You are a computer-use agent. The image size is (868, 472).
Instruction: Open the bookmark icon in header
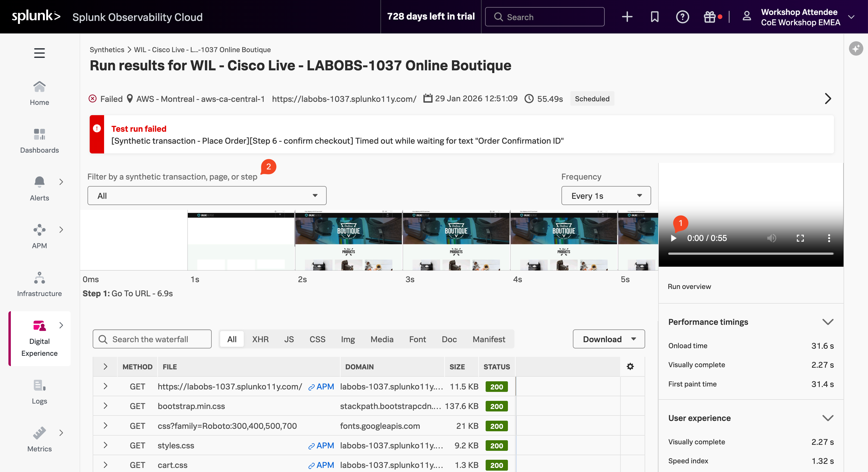(x=654, y=17)
